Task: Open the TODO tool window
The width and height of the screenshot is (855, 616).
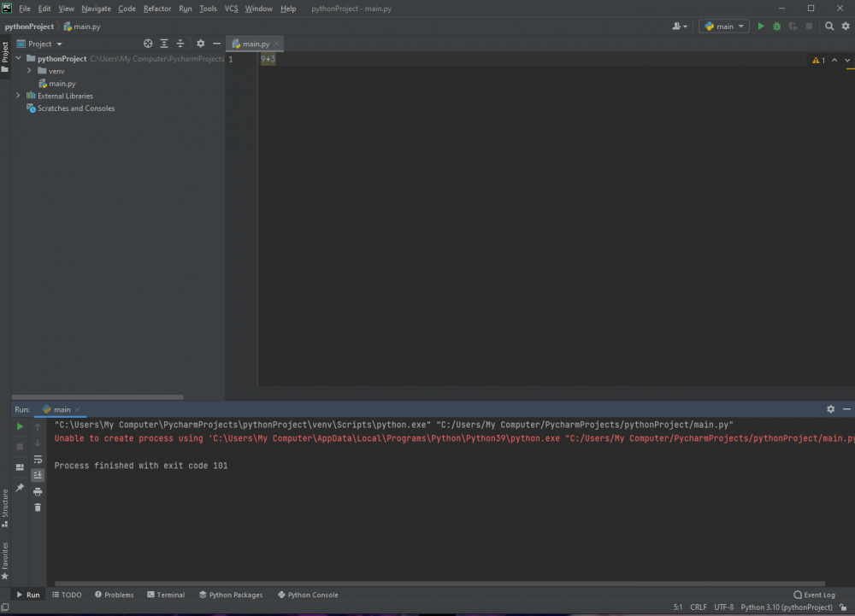Action: 67,595
